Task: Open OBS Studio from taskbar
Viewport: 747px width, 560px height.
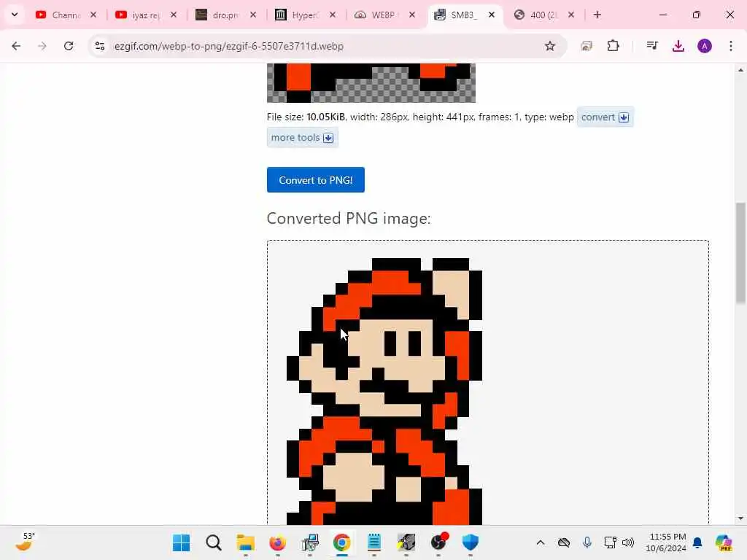Action: tap(439, 542)
